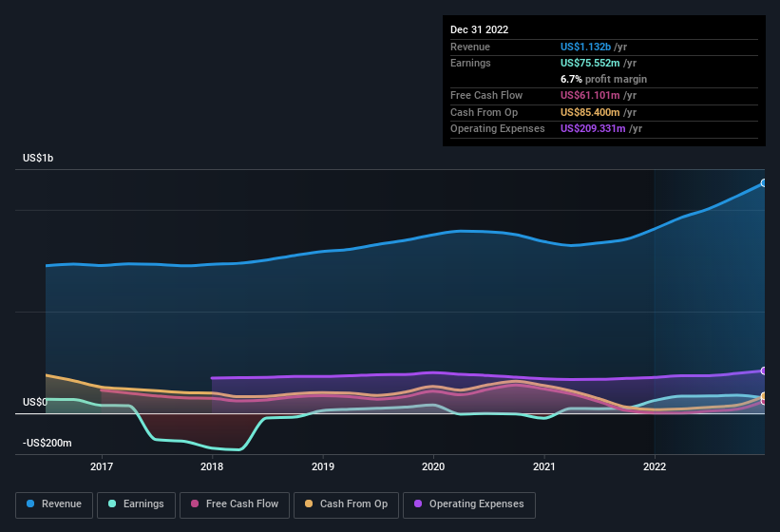Click the US$75.552m earnings value
Screen dimensions: 780x532
point(590,63)
